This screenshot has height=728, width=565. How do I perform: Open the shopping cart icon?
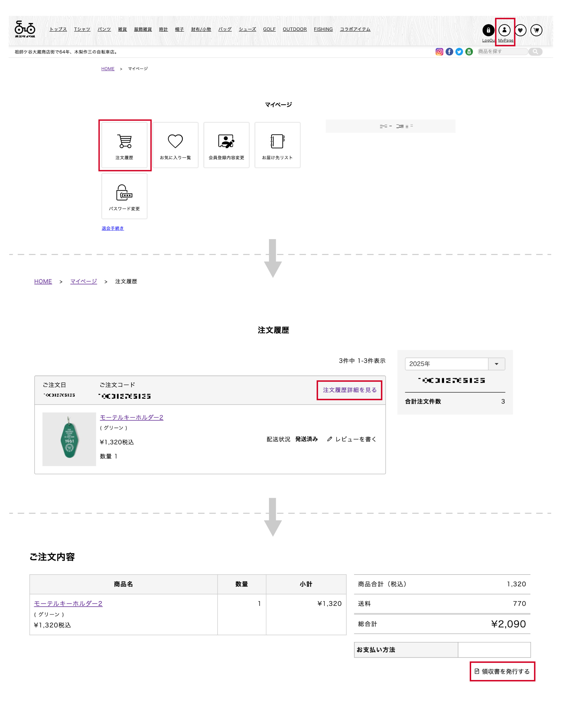point(536,30)
